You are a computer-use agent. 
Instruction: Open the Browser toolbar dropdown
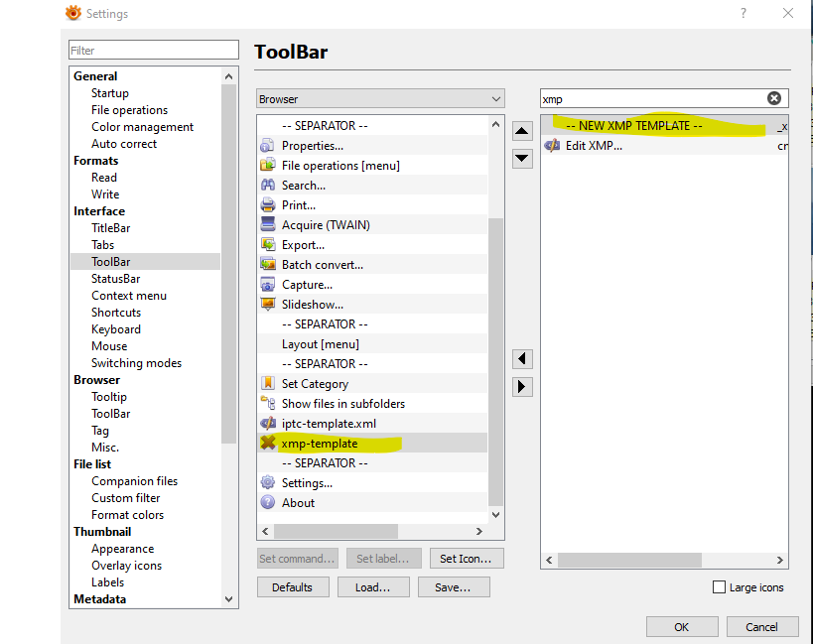380,99
